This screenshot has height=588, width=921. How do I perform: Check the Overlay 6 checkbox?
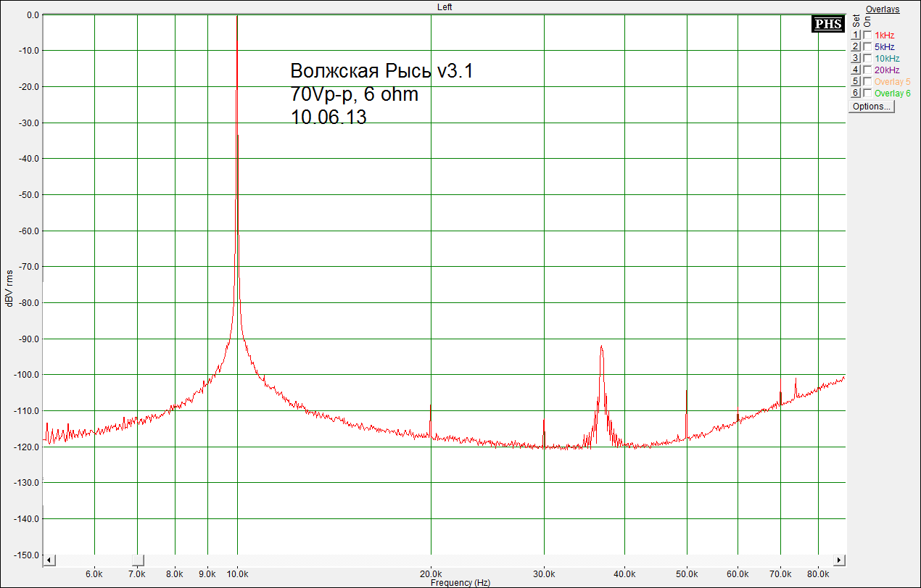[867, 93]
